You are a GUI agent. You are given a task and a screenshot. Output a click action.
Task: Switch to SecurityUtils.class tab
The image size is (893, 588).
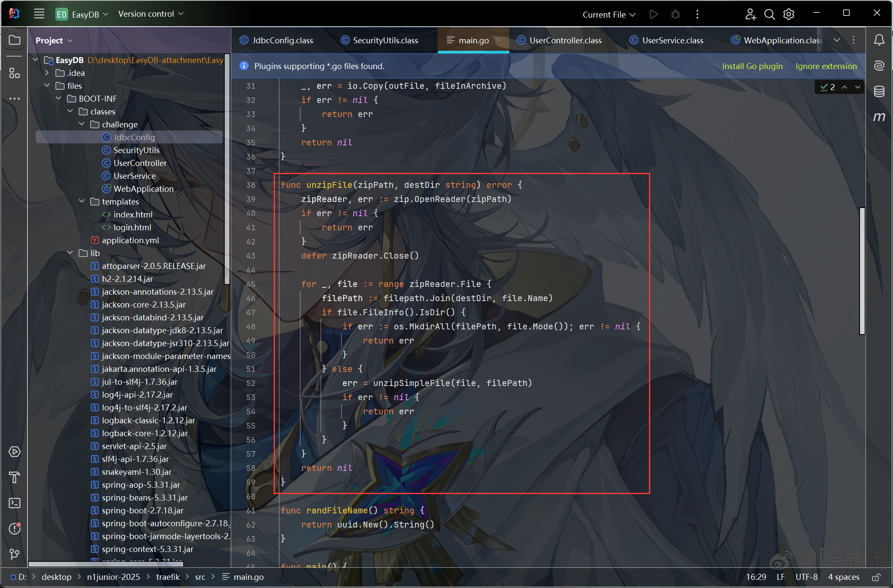point(380,40)
